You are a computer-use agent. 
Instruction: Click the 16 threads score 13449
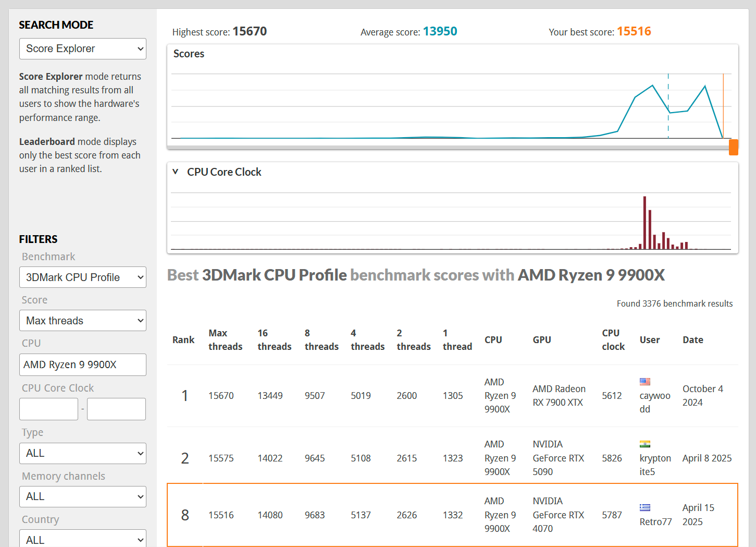pos(270,396)
